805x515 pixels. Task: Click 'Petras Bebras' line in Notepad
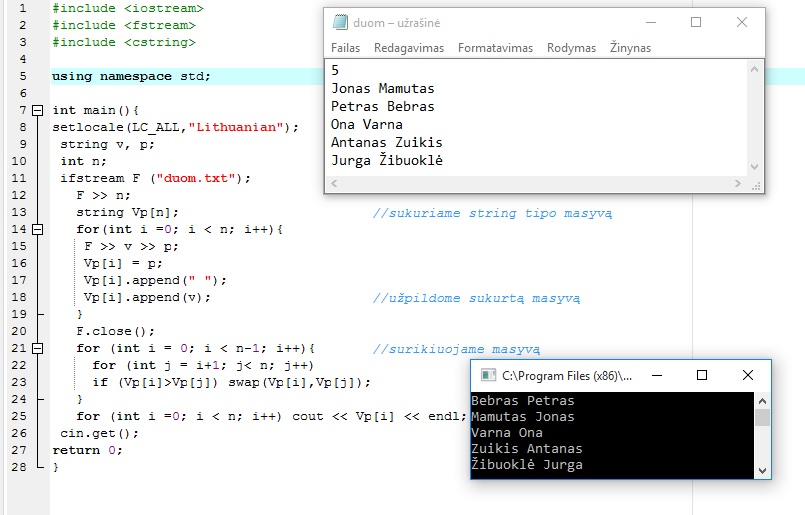(382, 106)
